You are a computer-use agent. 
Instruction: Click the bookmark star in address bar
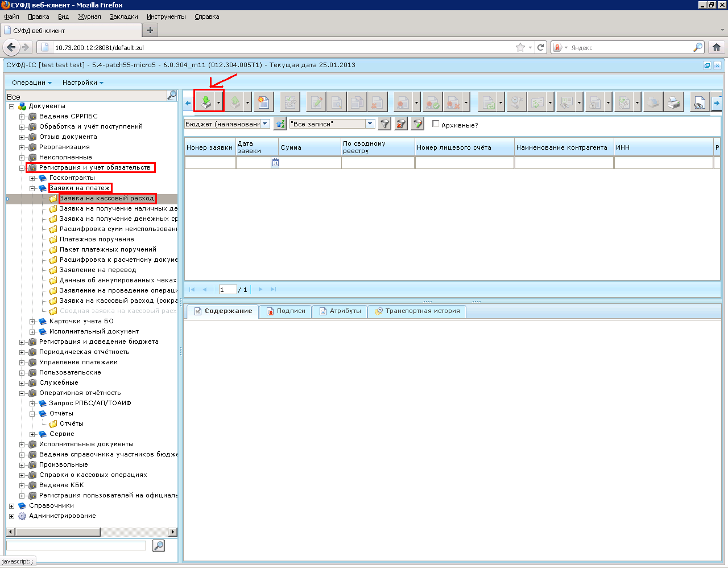pos(520,47)
